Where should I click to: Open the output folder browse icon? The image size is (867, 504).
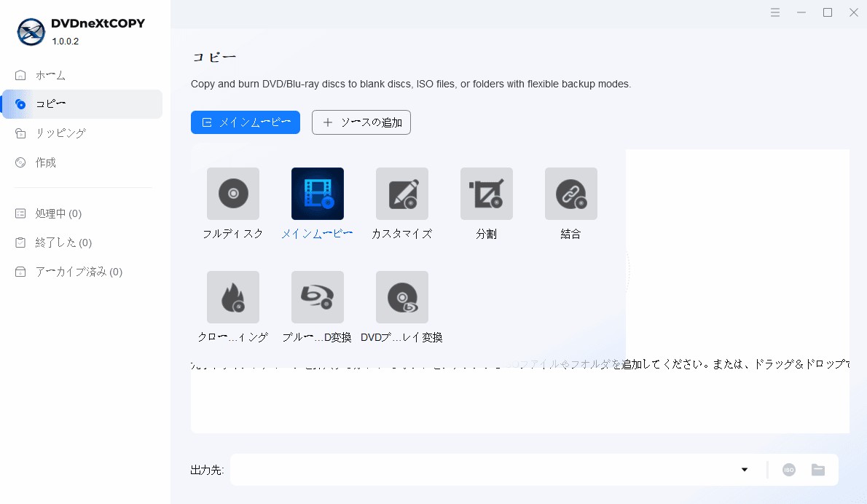(x=818, y=470)
